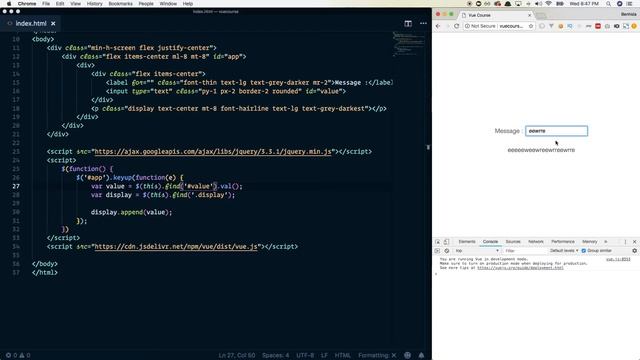Open the top JavaScript context dropdown
This screenshot has height=360, width=640.
(477, 251)
